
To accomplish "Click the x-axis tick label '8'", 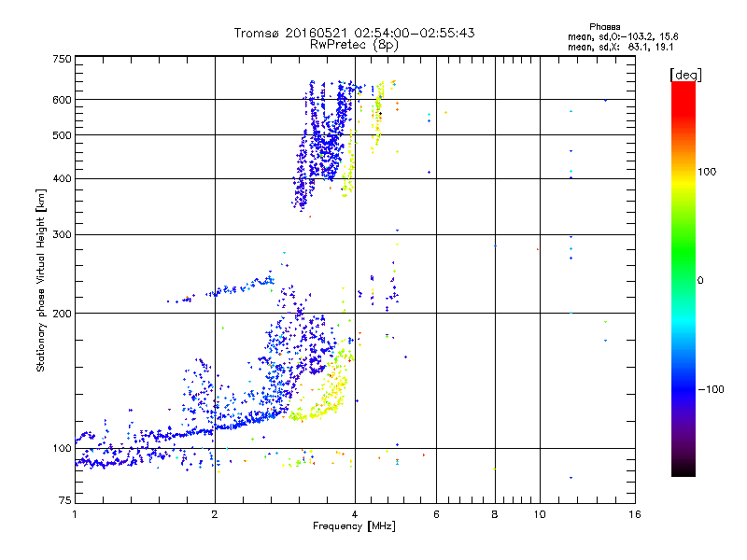I will tap(495, 514).
